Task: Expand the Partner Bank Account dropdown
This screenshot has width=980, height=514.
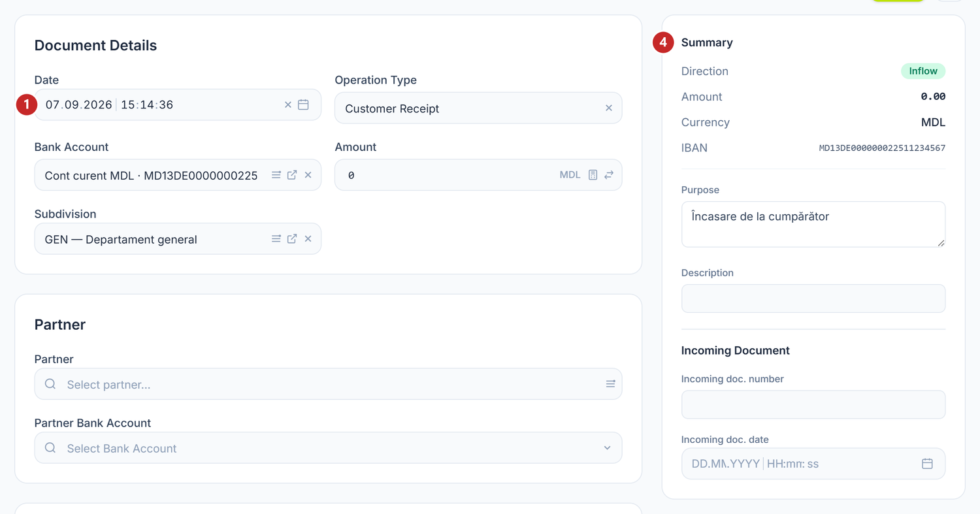Action: 607,448
